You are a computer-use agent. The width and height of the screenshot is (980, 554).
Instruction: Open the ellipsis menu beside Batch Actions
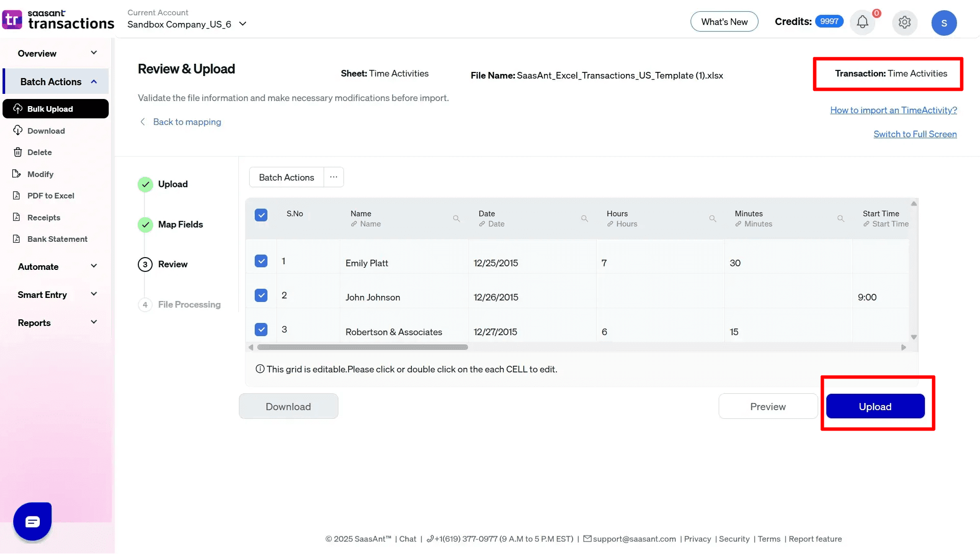point(334,177)
